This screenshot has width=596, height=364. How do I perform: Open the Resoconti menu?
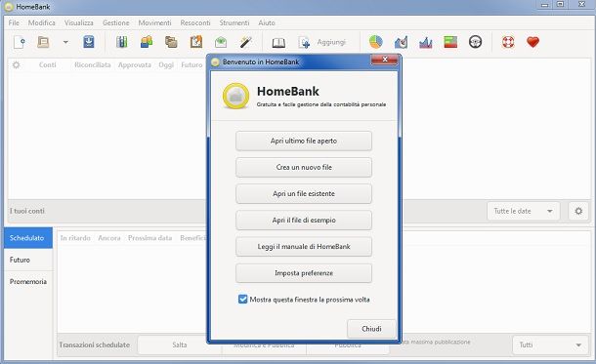[x=195, y=22]
